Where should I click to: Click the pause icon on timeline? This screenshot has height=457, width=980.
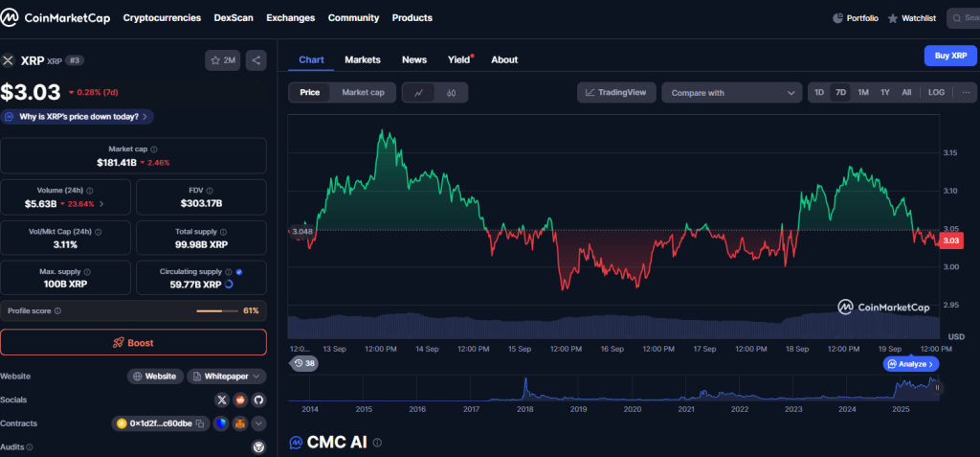[x=937, y=387]
